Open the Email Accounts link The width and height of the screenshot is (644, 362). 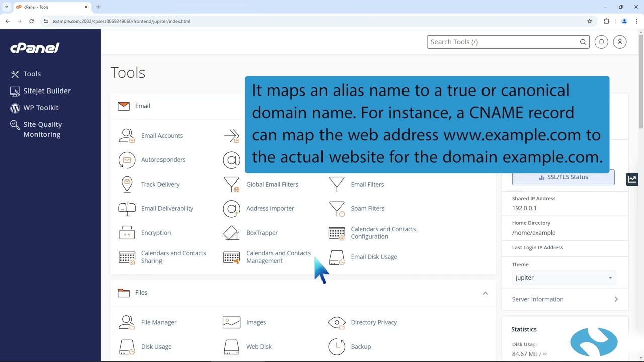[x=162, y=136]
